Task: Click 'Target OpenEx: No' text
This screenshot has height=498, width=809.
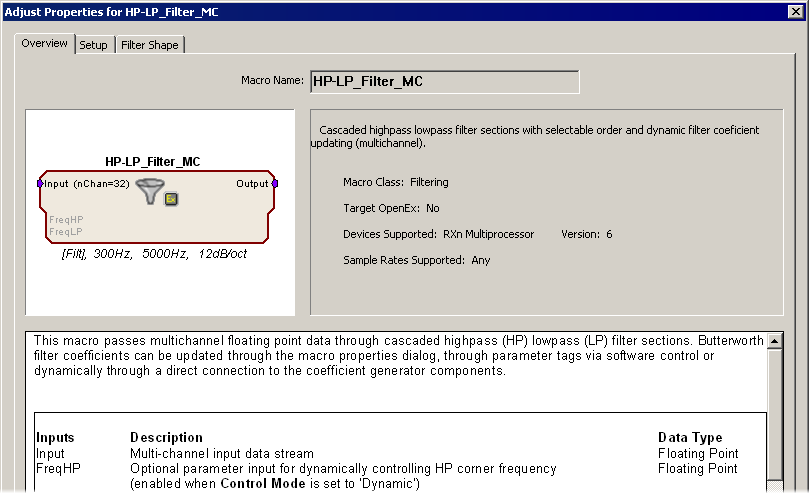Action: pyautogui.click(x=391, y=208)
